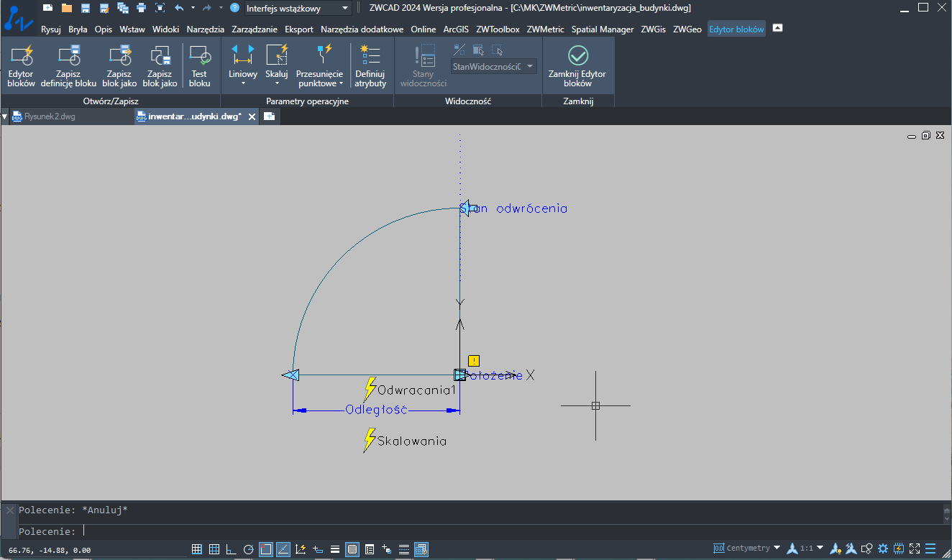Click the Open folder icon
952x560 pixels.
67,8
